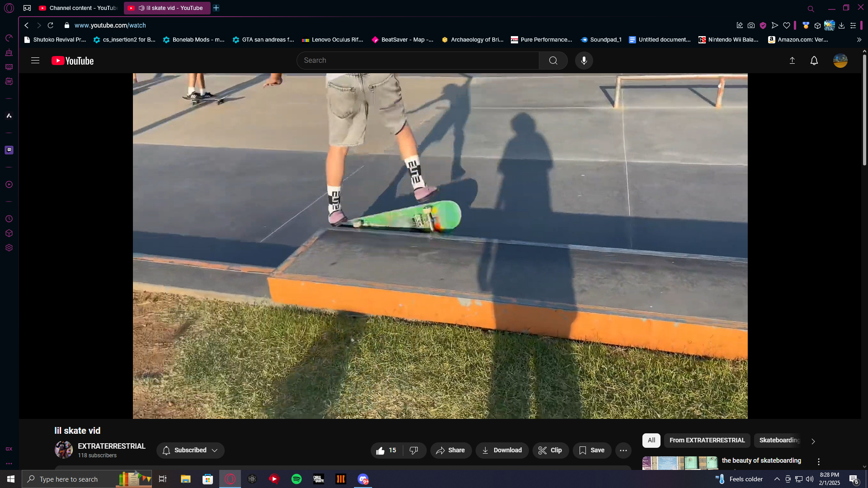This screenshot has width=868, height=488.
Task: Click the search magnifier button
Action: pos(553,61)
